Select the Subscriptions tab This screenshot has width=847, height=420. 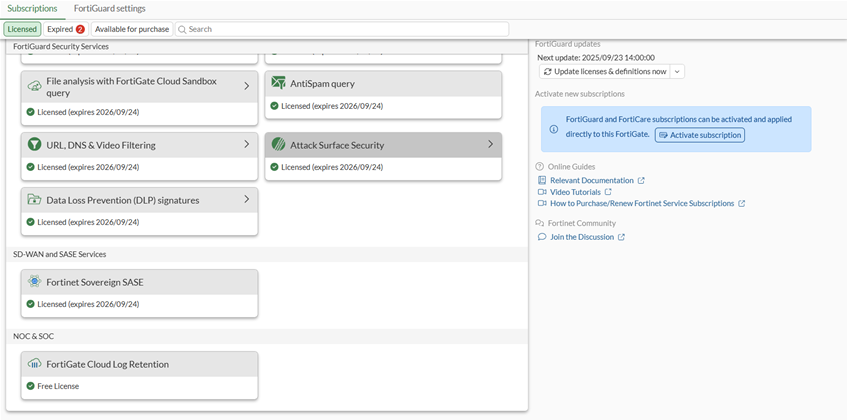[x=32, y=8]
